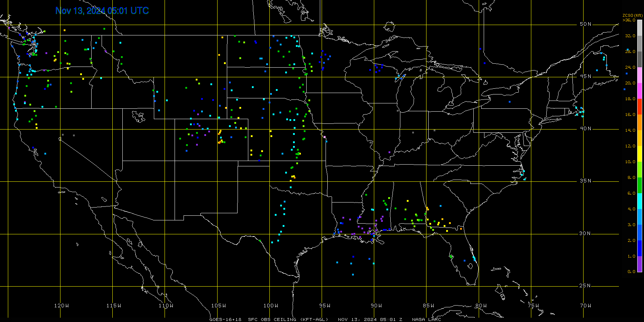The image size is (644, 322).
Task: Click the '4.0' legend value
Action: 631,209
